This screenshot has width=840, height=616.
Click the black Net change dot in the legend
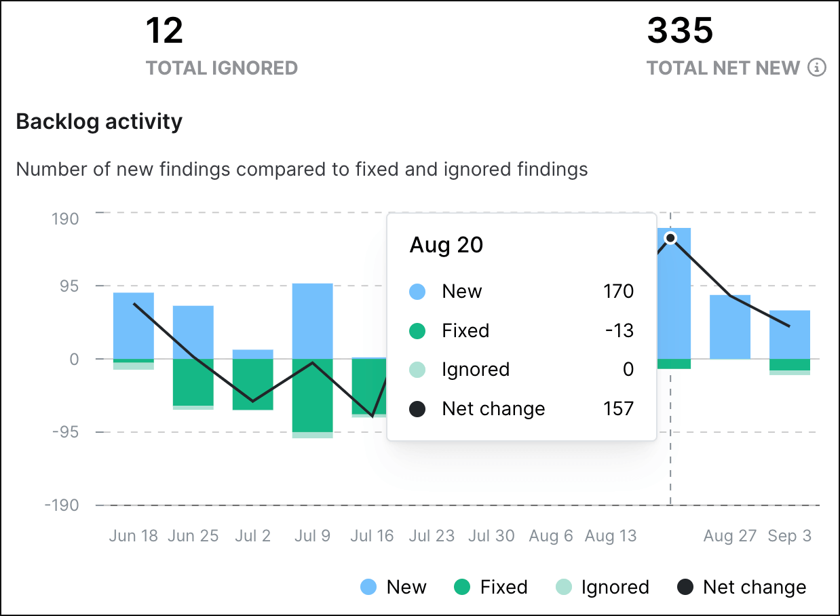685,587
